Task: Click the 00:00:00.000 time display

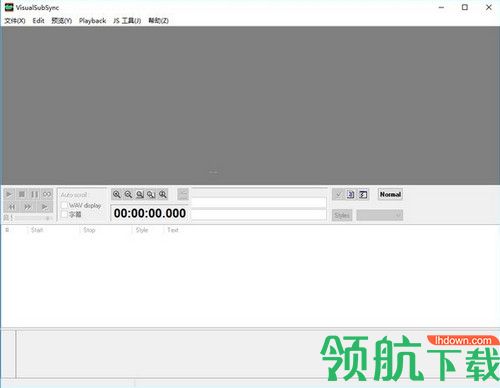Action: 150,213
